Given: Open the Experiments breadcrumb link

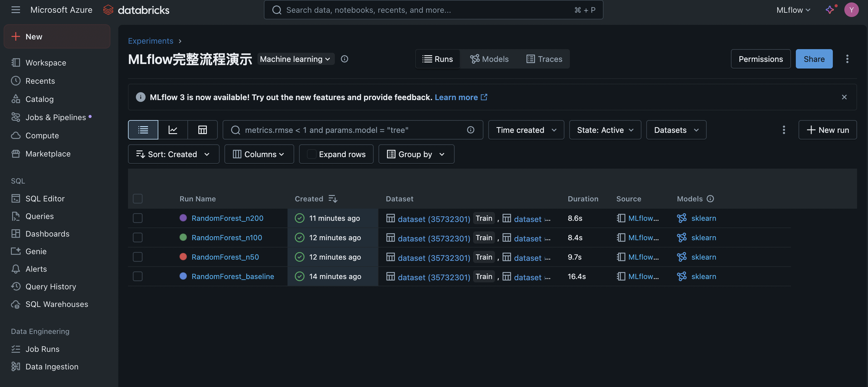Looking at the screenshot, I should [151, 41].
